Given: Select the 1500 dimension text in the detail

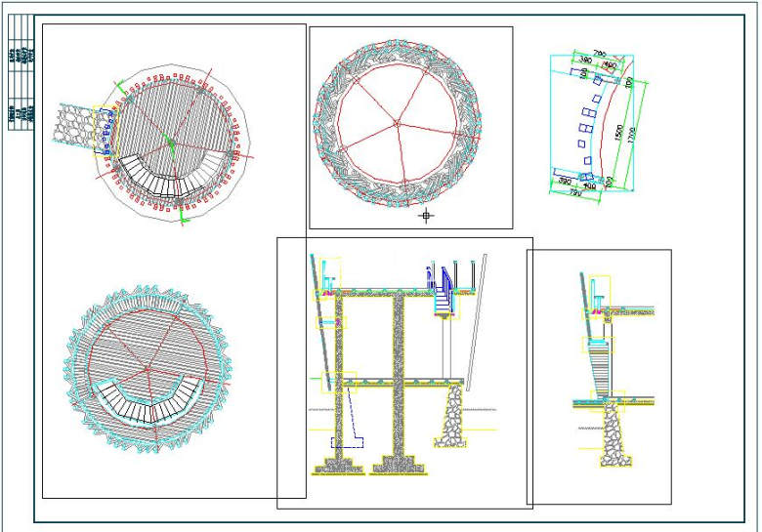Looking at the screenshot, I should [618, 132].
